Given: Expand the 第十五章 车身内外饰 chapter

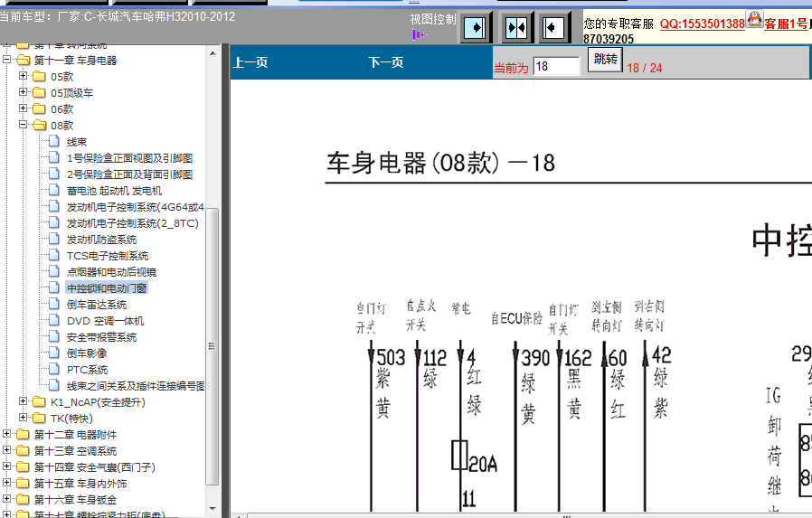Looking at the screenshot, I should (6, 483).
